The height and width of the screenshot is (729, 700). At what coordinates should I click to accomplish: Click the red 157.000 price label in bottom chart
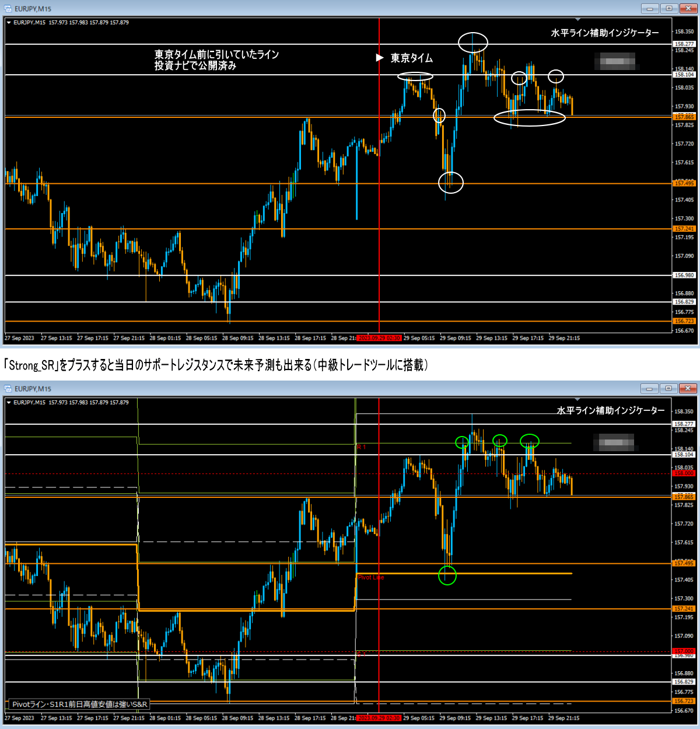684,651
